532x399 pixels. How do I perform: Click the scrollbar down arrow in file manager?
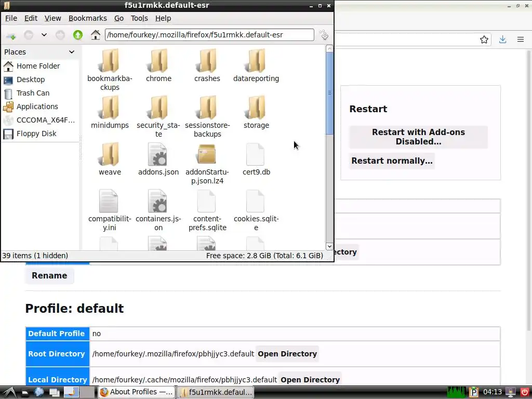point(329,246)
